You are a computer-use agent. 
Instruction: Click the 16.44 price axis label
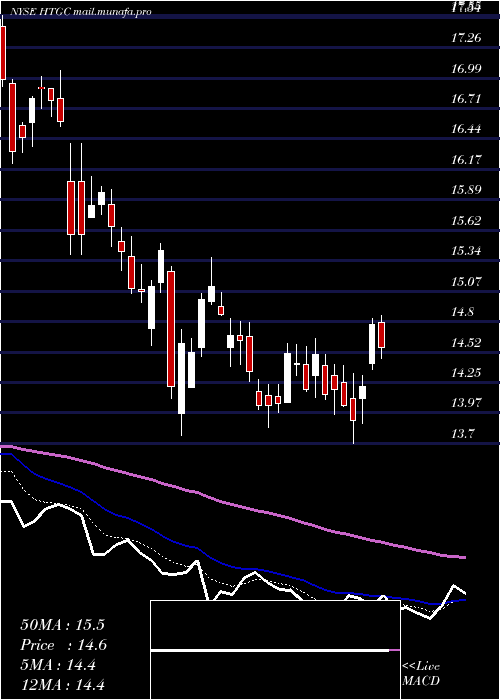pos(466,129)
